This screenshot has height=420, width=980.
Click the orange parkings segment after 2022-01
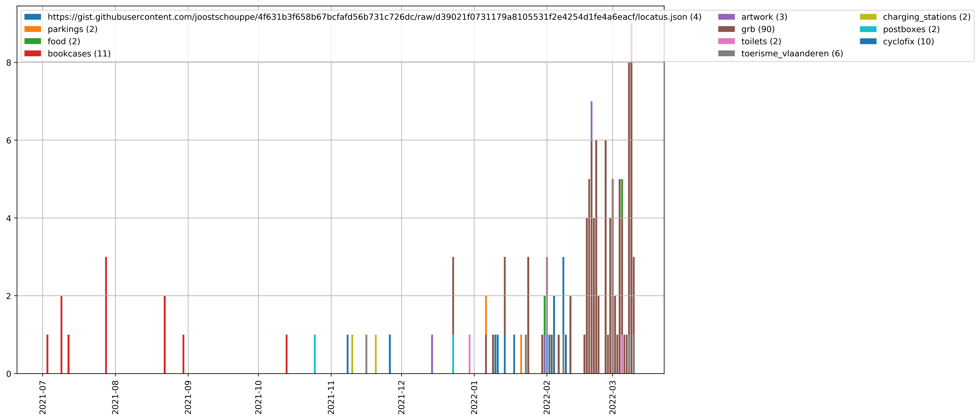486,315
